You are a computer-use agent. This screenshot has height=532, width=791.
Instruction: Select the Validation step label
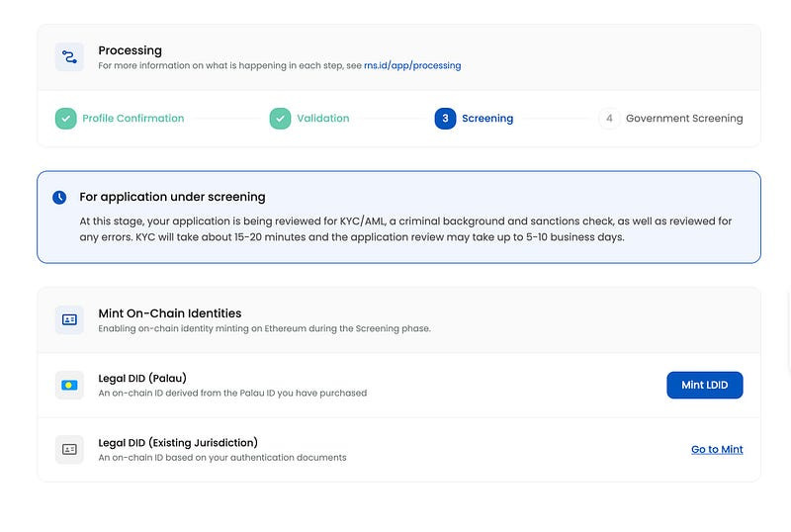click(323, 118)
